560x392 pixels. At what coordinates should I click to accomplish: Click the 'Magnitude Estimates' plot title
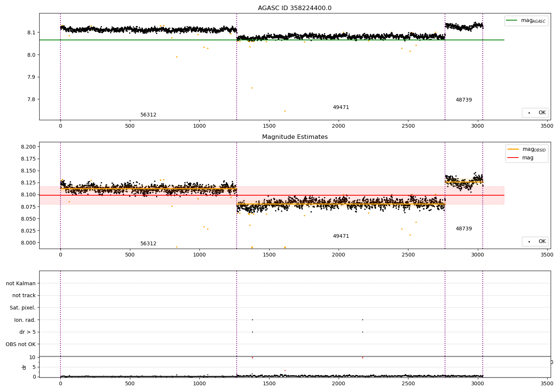[x=295, y=137]
